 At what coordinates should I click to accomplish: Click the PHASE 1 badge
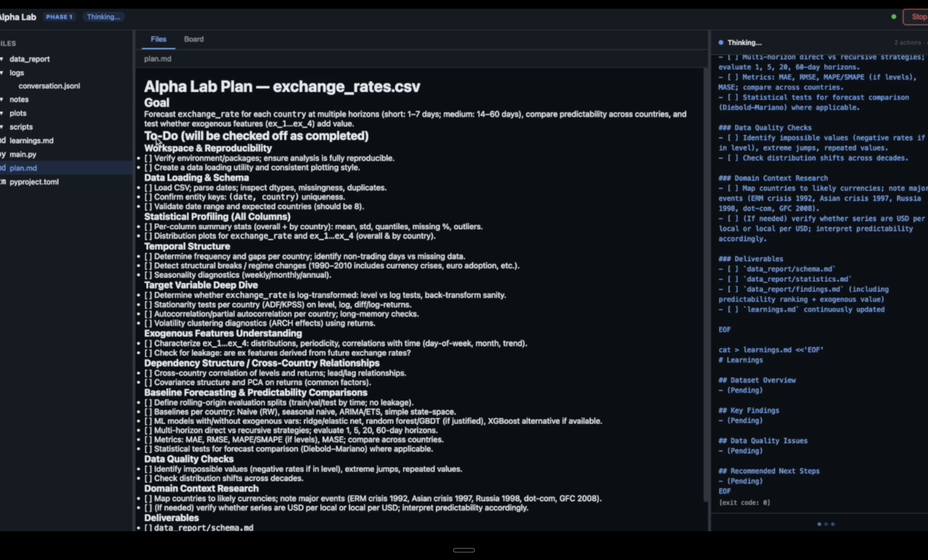pos(59,17)
